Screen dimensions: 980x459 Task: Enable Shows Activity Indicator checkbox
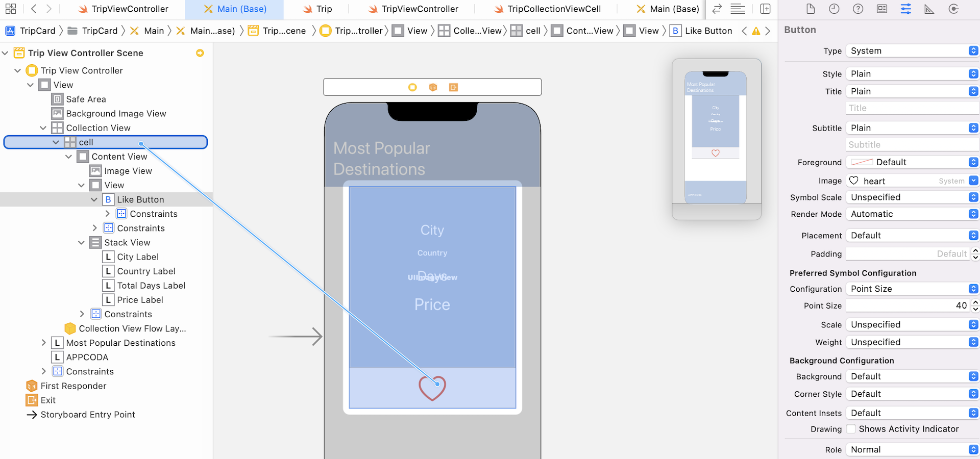[x=851, y=429]
